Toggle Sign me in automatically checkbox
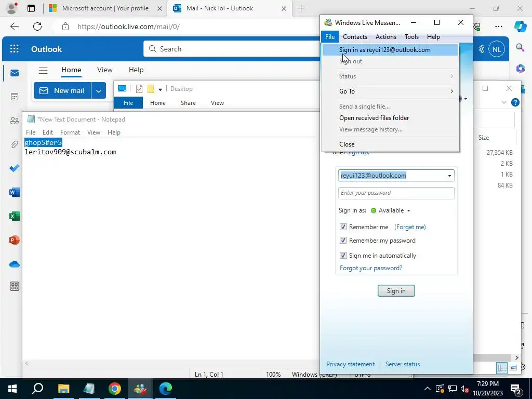The width and height of the screenshot is (532, 399). tap(343, 255)
